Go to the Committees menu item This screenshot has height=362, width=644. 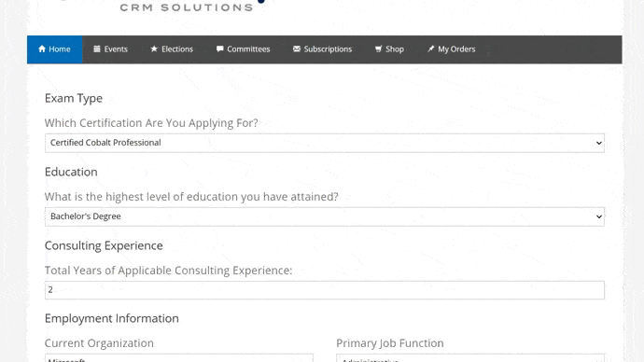[244, 49]
